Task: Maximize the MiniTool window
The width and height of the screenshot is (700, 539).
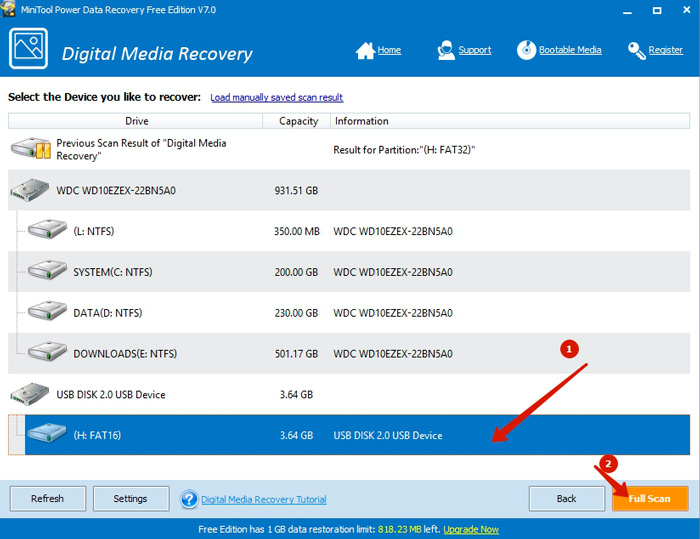Action: [x=657, y=10]
